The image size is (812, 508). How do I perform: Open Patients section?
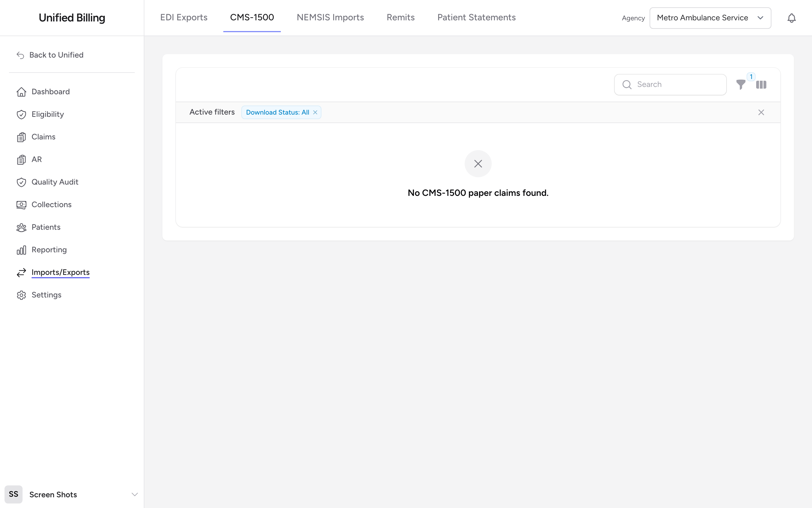pos(46,227)
